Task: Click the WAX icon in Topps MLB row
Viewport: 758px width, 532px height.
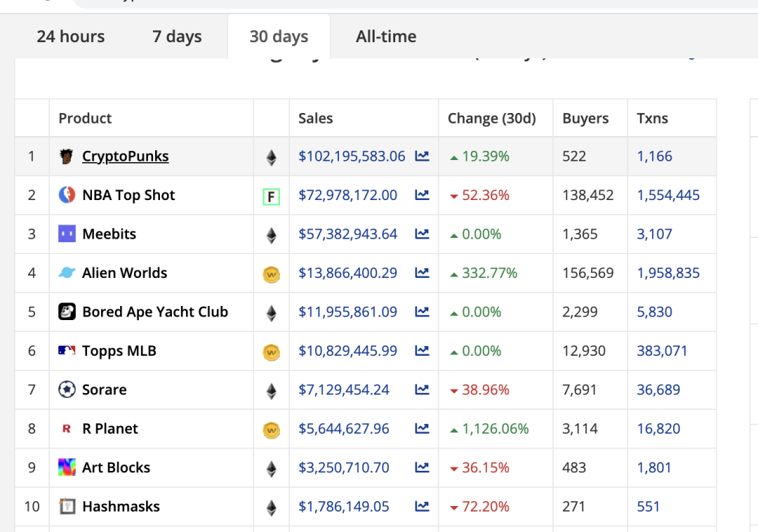Action: point(271,352)
